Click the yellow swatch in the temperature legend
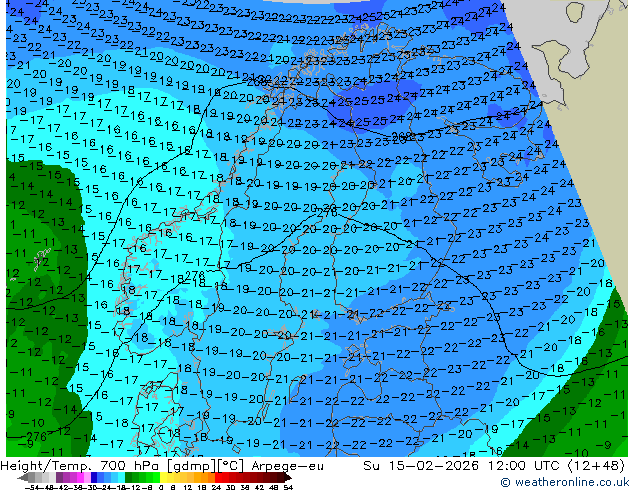Viewport: 634px width, 490px height. 164,478
